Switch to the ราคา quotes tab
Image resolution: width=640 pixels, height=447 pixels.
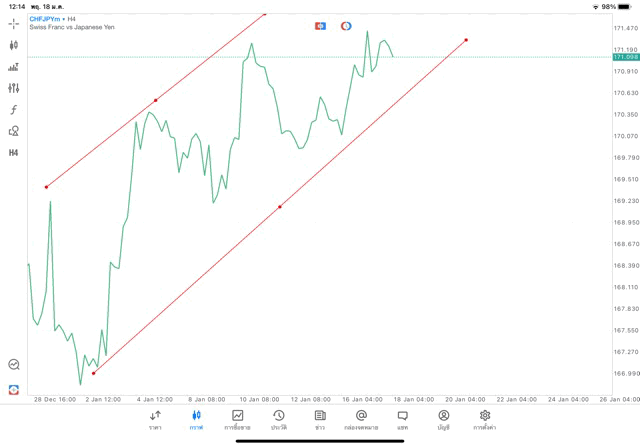coord(155,420)
